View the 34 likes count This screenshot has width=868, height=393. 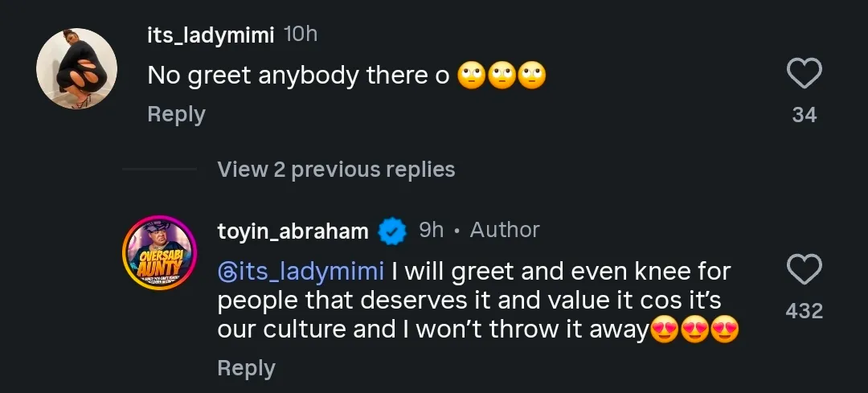[804, 116]
